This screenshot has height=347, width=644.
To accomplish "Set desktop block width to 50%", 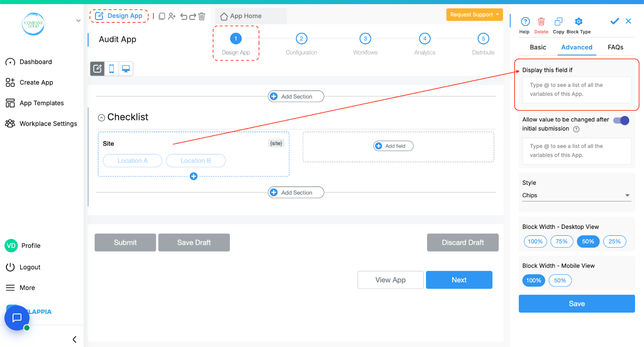I will click(588, 241).
